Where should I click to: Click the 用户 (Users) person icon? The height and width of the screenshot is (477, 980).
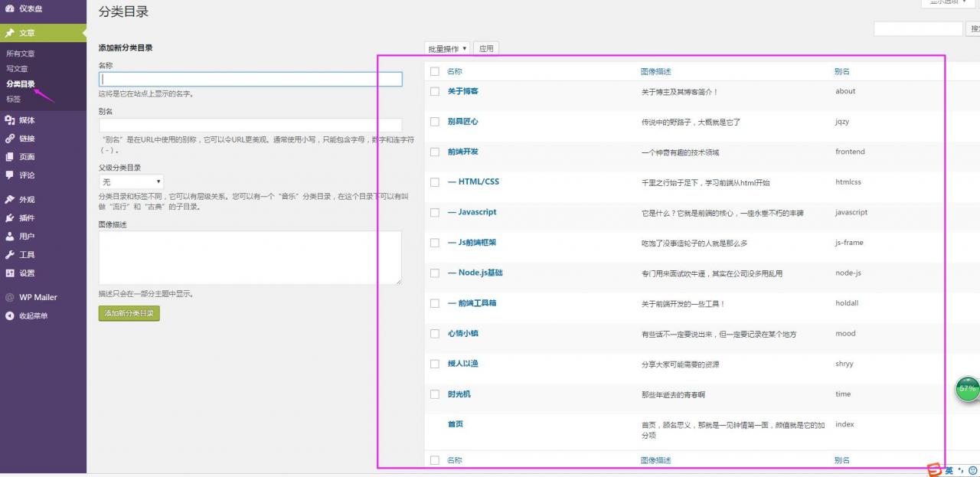(x=9, y=236)
